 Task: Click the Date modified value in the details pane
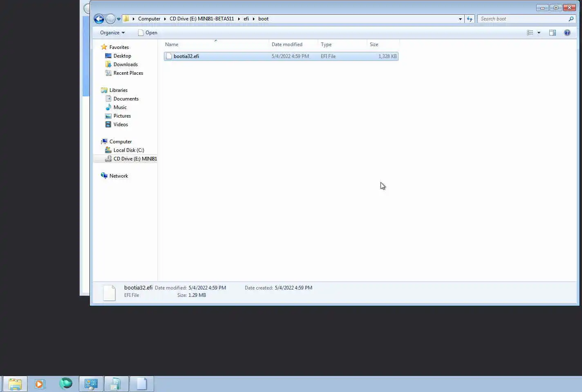click(x=207, y=288)
